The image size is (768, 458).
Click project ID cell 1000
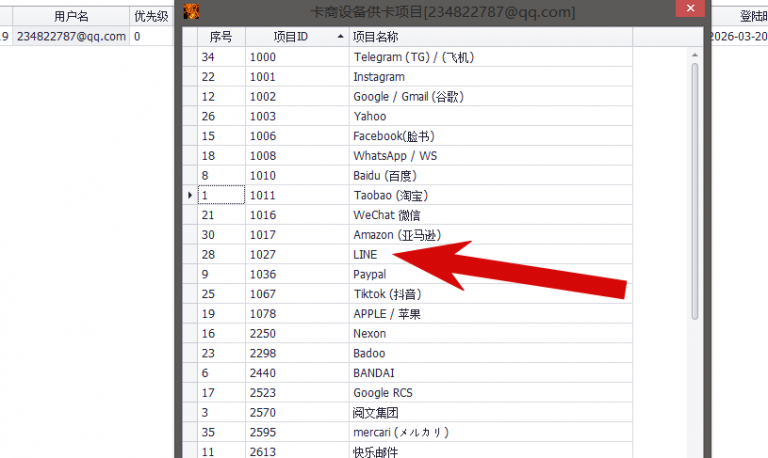pos(297,57)
